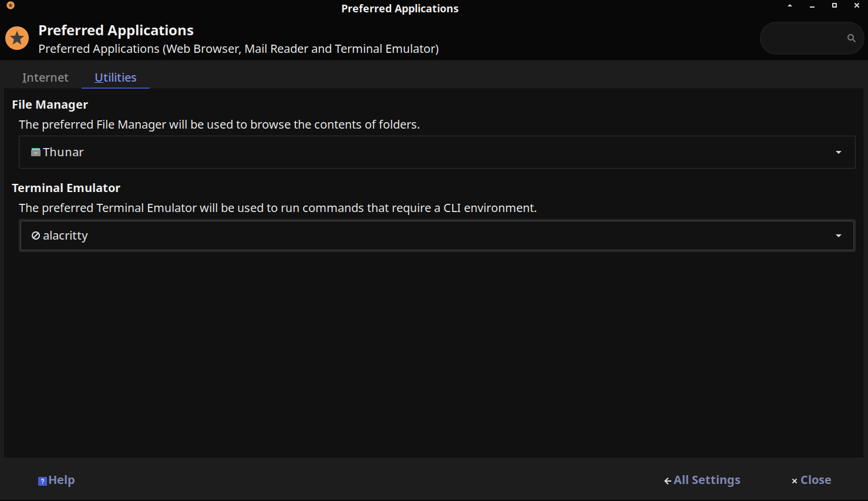
Task: Go back to All Settings
Action: 706,480
